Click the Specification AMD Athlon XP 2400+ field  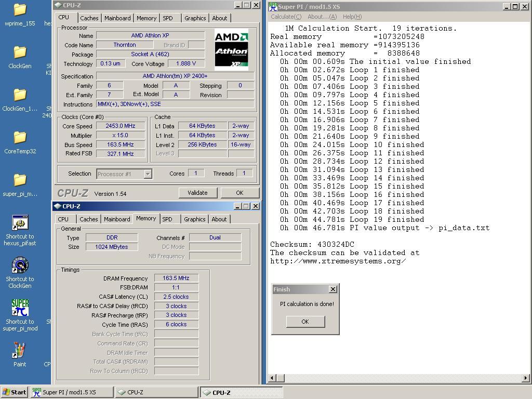click(x=175, y=76)
